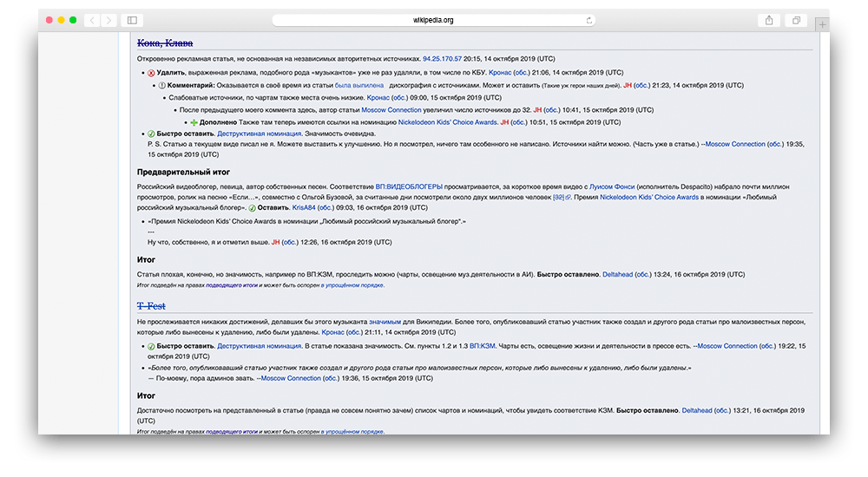
Task: Reload the page in address bar
Action: (589, 21)
